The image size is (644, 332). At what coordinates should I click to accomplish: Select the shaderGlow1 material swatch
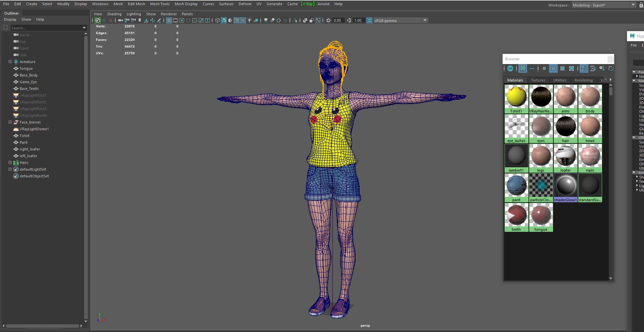(566, 188)
